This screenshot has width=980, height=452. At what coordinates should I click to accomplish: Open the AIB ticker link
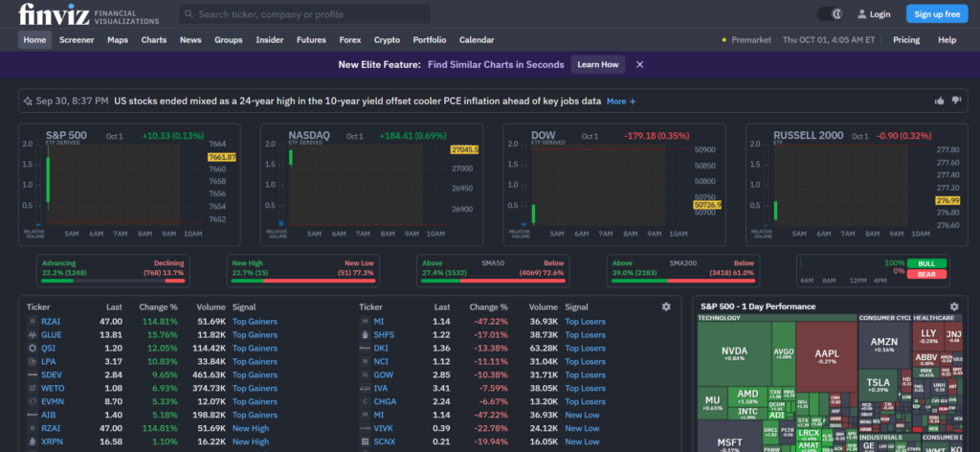(48, 415)
